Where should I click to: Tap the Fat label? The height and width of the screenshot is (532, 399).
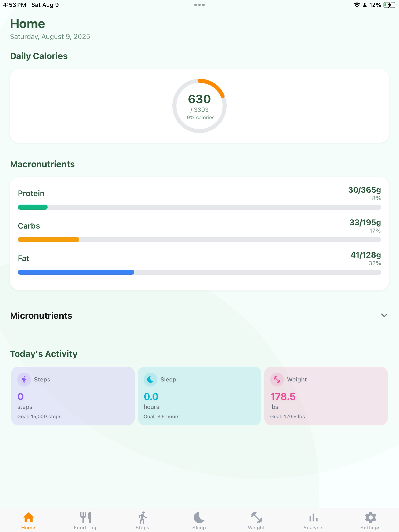click(24, 258)
